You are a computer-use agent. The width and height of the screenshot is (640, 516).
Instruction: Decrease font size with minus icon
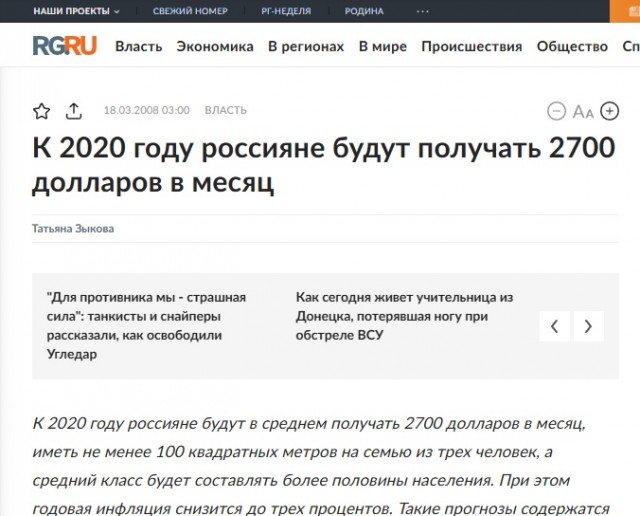click(x=556, y=111)
